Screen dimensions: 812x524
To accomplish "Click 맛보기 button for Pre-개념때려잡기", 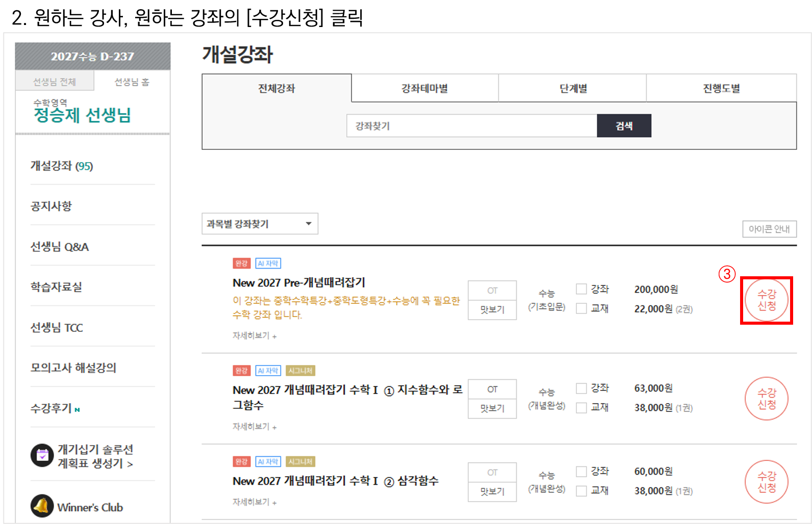I will coord(492,309).
